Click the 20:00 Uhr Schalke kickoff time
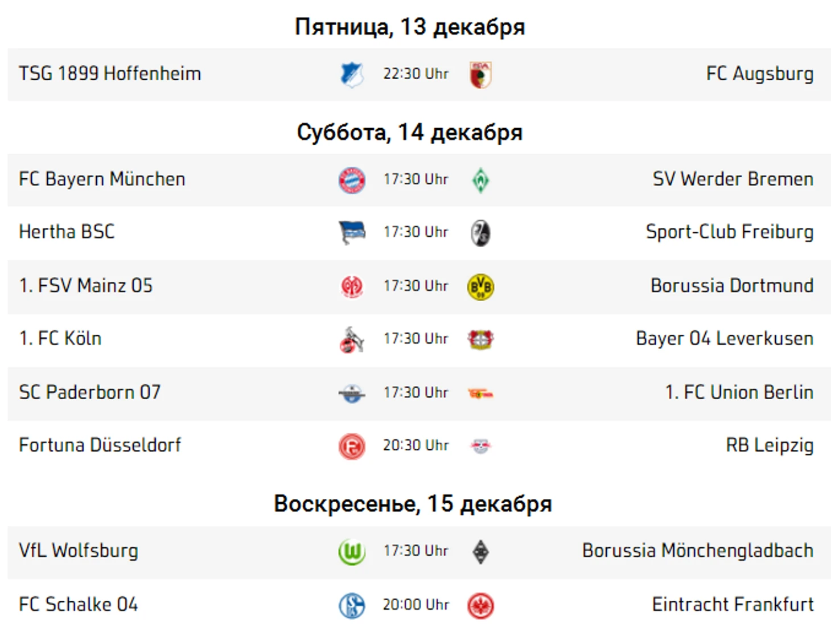 (x=415, y=605)
